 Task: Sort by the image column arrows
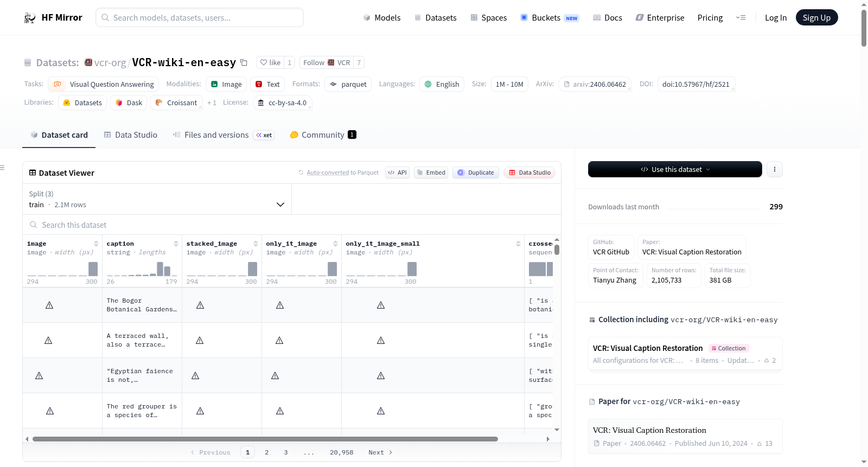pyautogui.click(x=96, y=244)
